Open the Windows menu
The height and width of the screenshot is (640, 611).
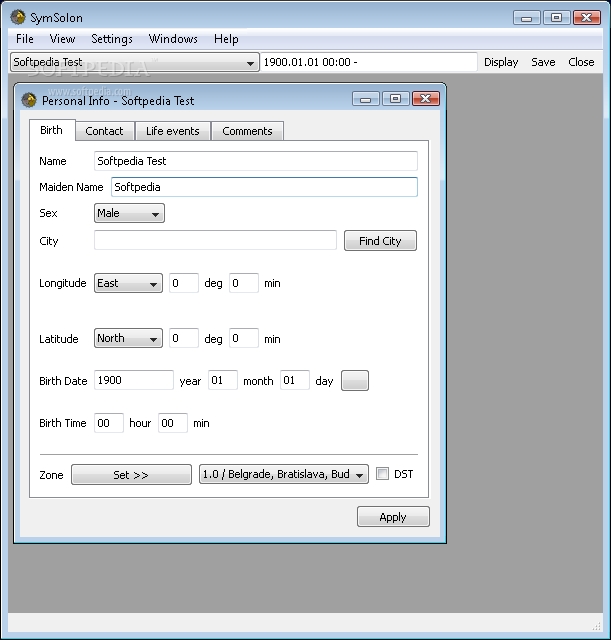click(173, 39)
